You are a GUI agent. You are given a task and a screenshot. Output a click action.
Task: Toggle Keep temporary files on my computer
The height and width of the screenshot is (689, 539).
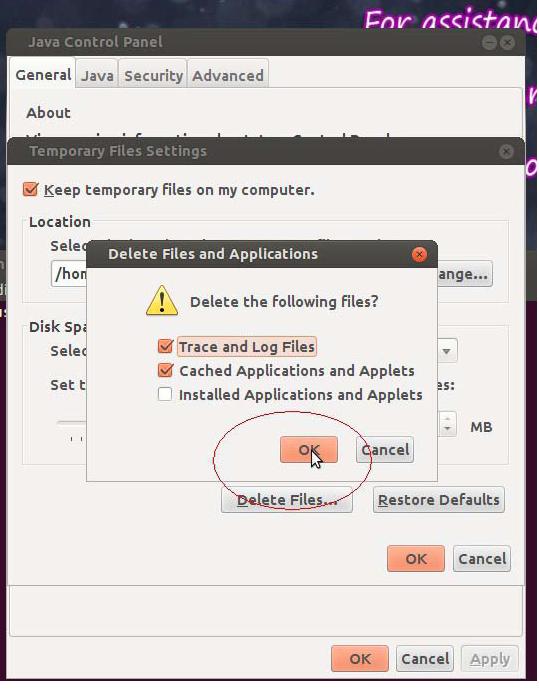coord(30,190)
